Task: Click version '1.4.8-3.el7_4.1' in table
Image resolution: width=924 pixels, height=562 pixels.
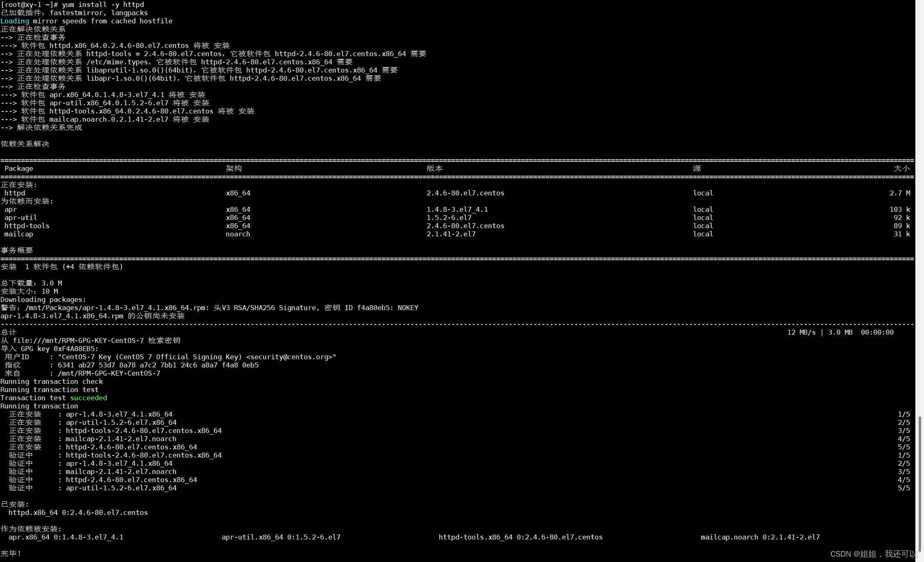Action: (x=457, y=209)
